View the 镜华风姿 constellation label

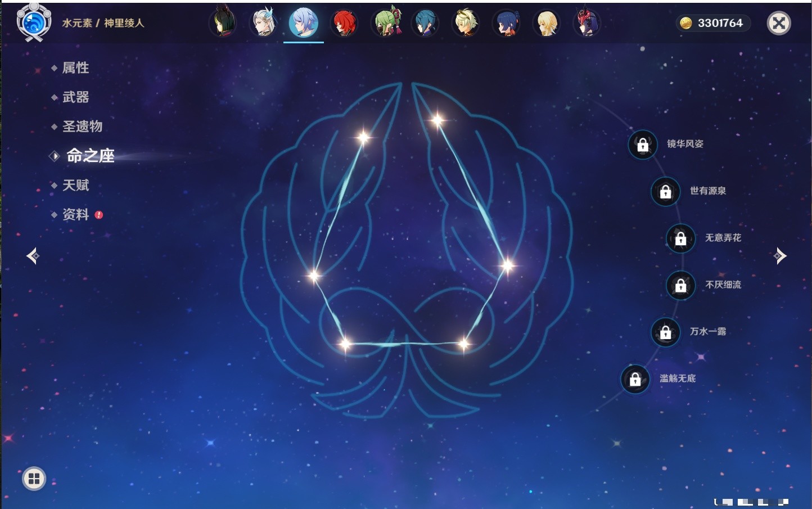685,144
